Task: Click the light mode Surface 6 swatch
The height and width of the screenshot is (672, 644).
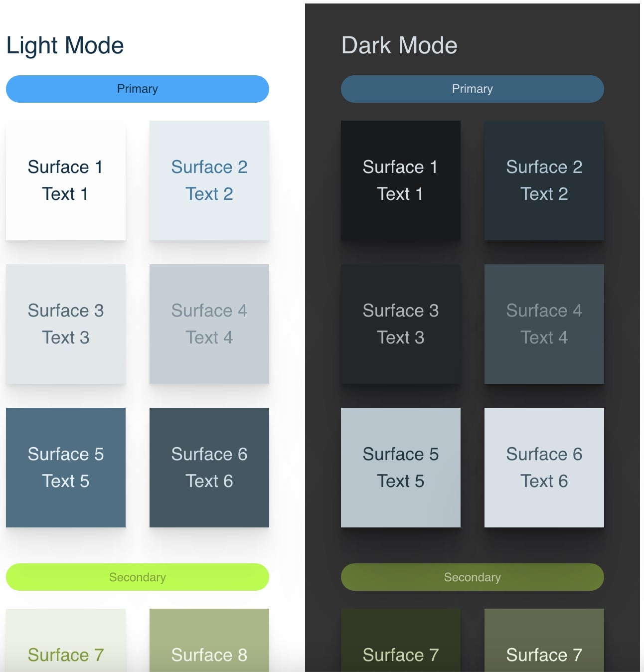Action: (209, 468)
